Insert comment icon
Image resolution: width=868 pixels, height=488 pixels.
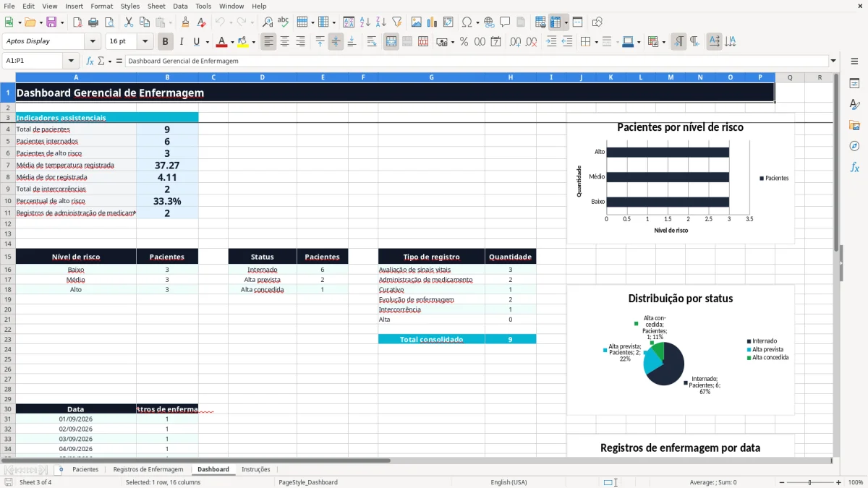click(505, 22)
